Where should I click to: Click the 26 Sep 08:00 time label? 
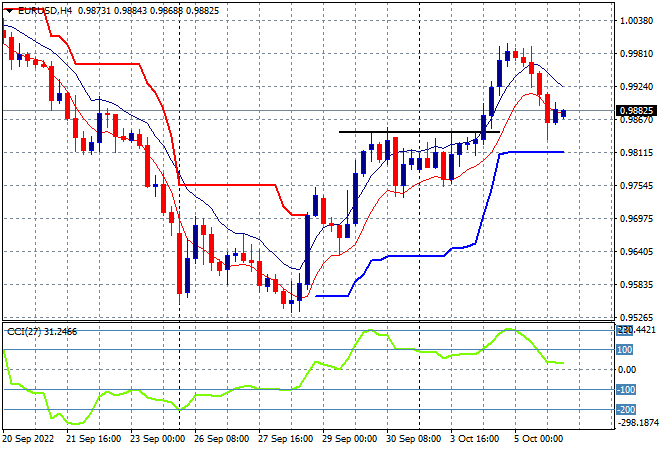(221, 439)
